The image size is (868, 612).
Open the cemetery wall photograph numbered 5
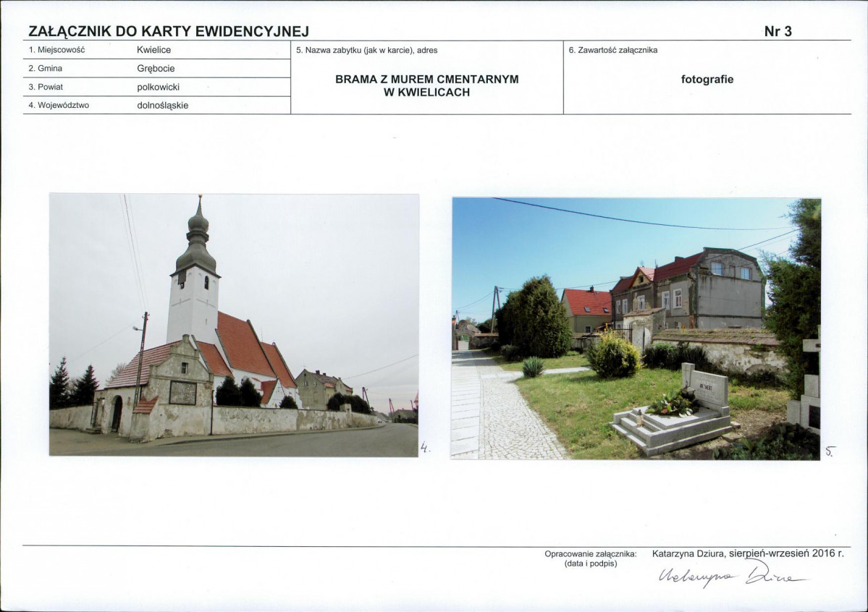(637, 326)
